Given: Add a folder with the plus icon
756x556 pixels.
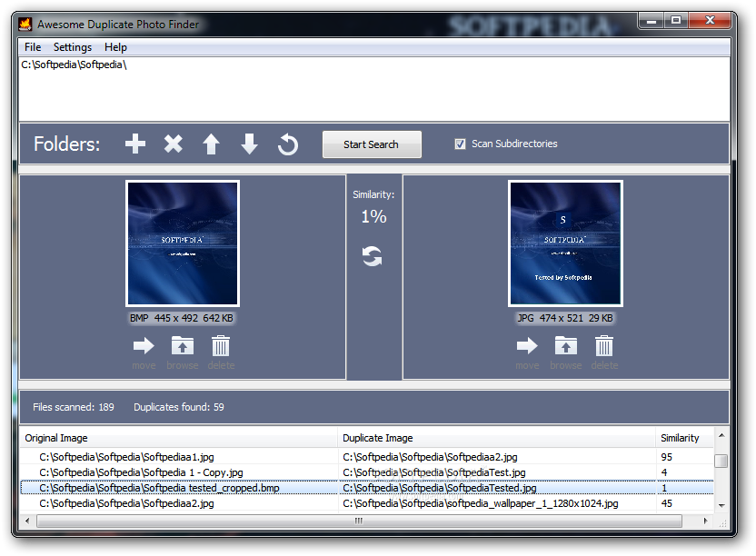Looking at the screenshot, I should tap(135, 144).
